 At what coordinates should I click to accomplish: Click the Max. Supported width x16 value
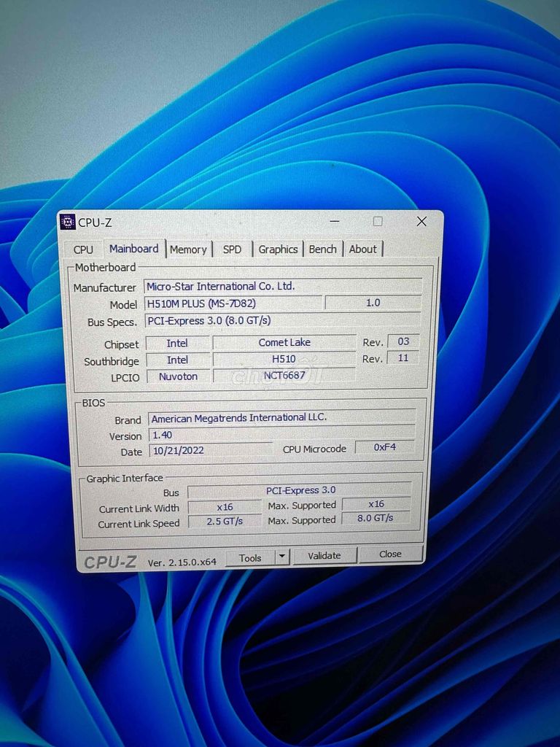click(x=376, y=503)
